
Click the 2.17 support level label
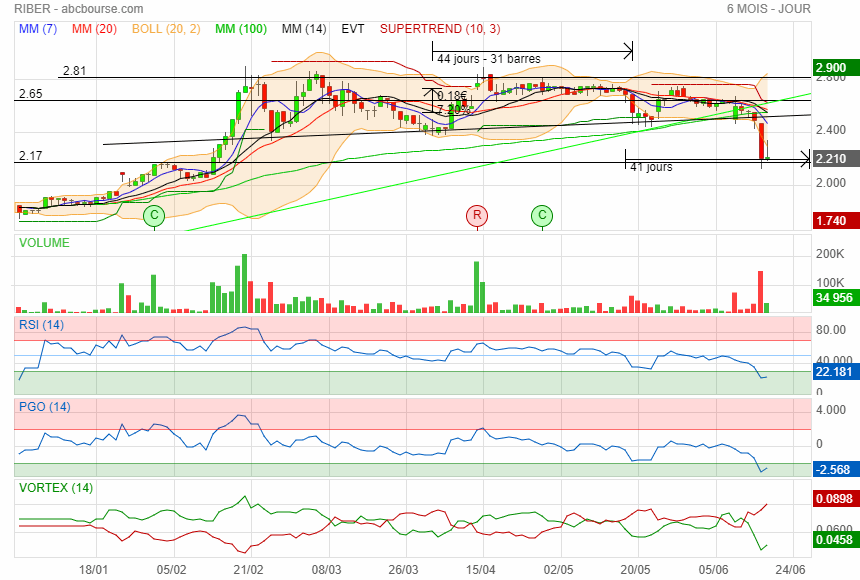click(x=31, y=156)
